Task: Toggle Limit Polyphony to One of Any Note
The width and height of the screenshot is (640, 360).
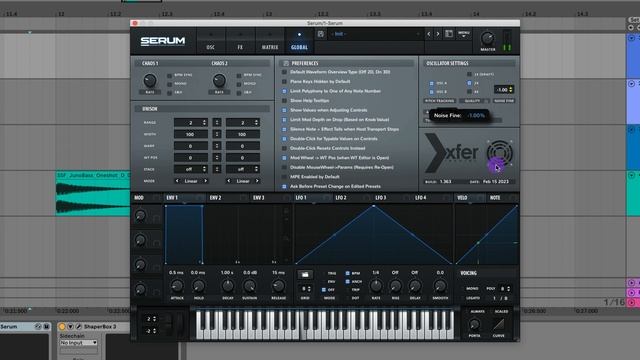Action: tap(284, 91)
